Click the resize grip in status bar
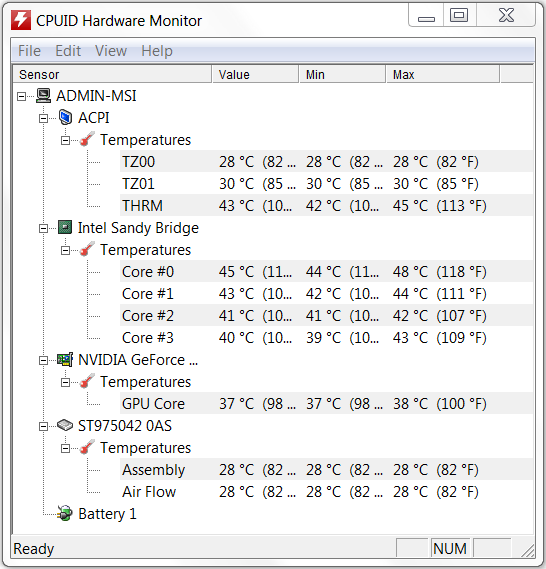The image size is (546, 569). coord(527,550)
